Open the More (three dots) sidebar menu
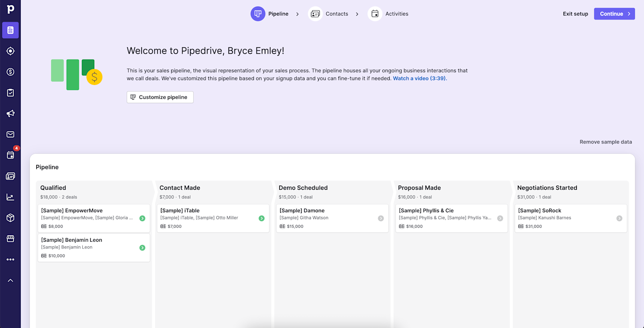 coord(10,260)
